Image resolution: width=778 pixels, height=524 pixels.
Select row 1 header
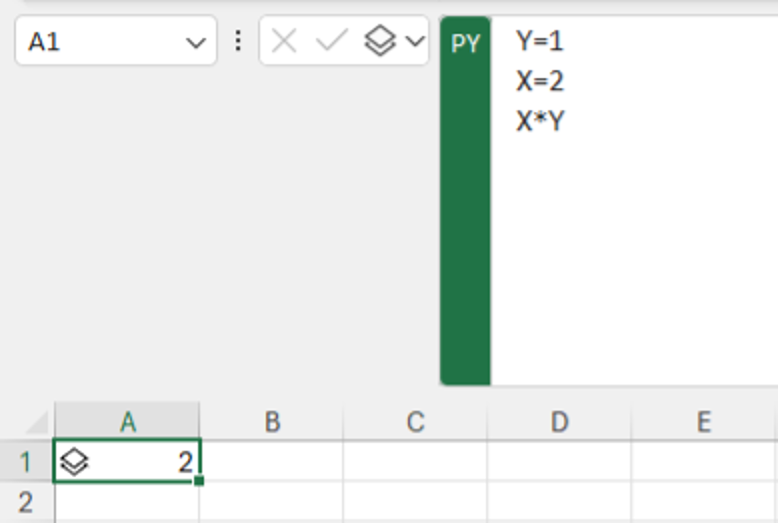(27, 461)
